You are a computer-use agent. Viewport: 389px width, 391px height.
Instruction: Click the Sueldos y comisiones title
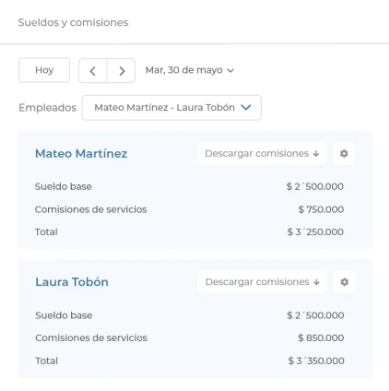pyautogui.click(x=73, y=23)
